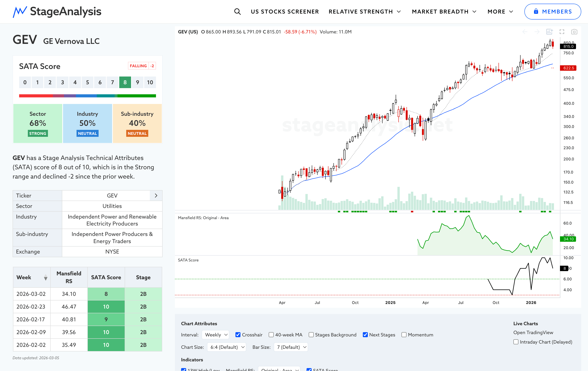Image resolution: width=588 pixels, height=371 pixels.
Task: Expand the Market Breadth menu
Action: [444, 11]
